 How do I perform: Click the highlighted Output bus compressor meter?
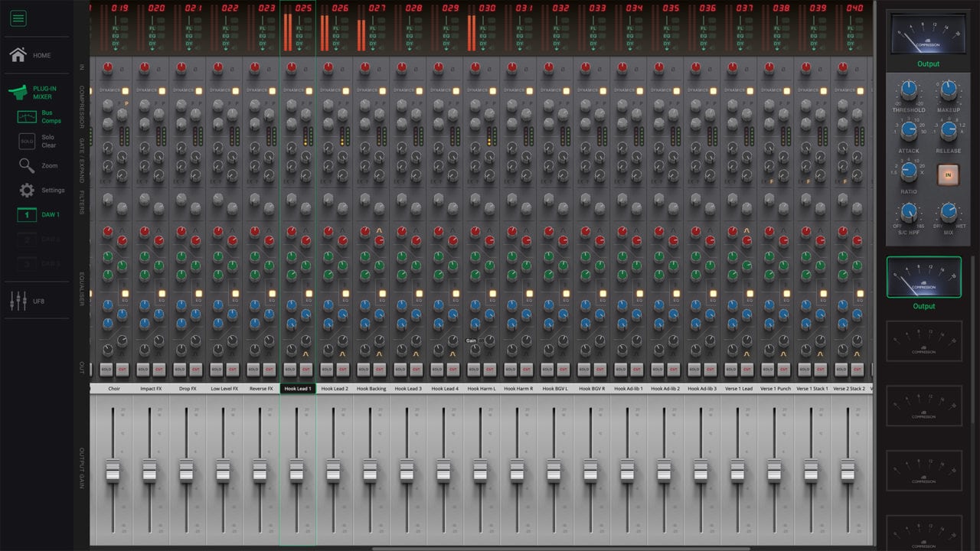coord(924,277)
